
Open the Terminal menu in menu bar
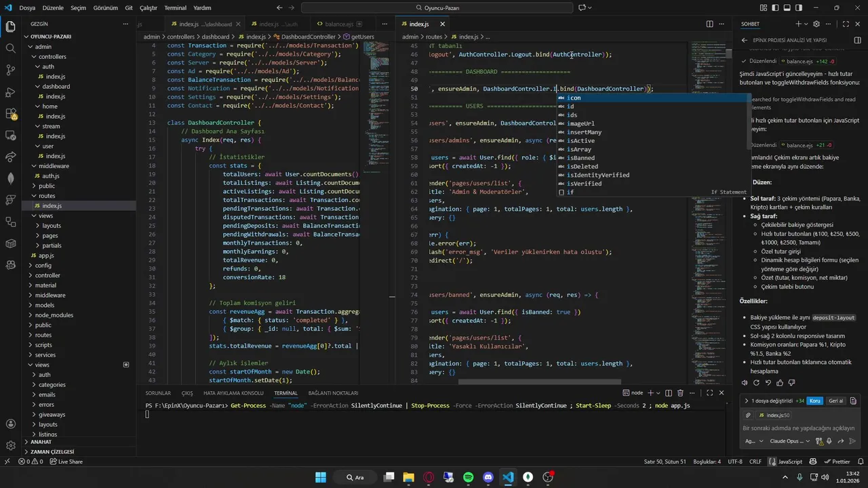(x=175, y=8)
